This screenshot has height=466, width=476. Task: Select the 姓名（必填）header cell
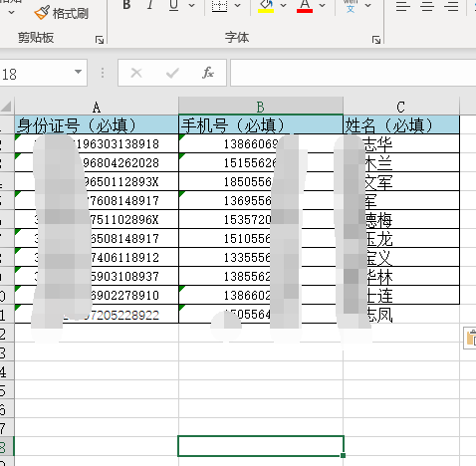click(401, 124)
